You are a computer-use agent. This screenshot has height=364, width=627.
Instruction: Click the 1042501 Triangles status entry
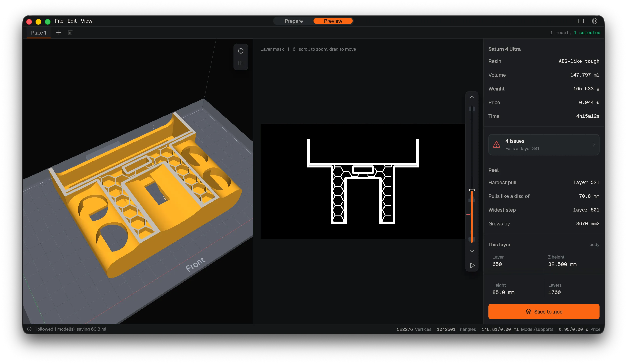click(456, 329)
